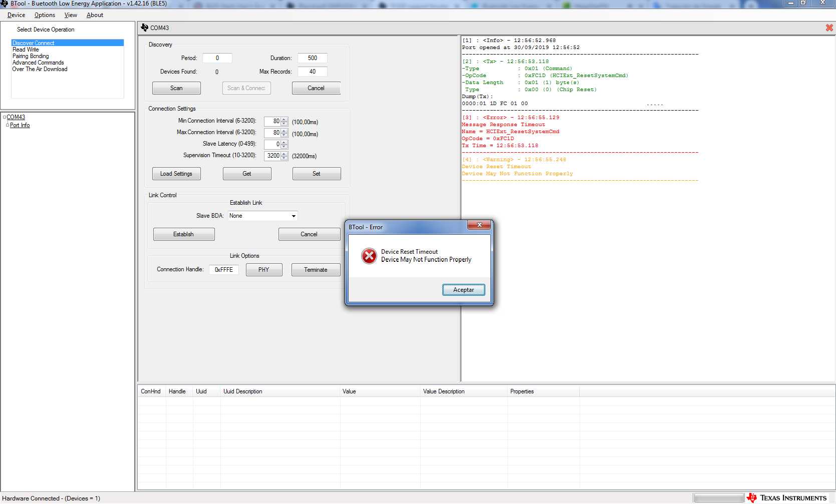Select Over The Air Download operation
836x504 pixels.
tap(40, 69)
